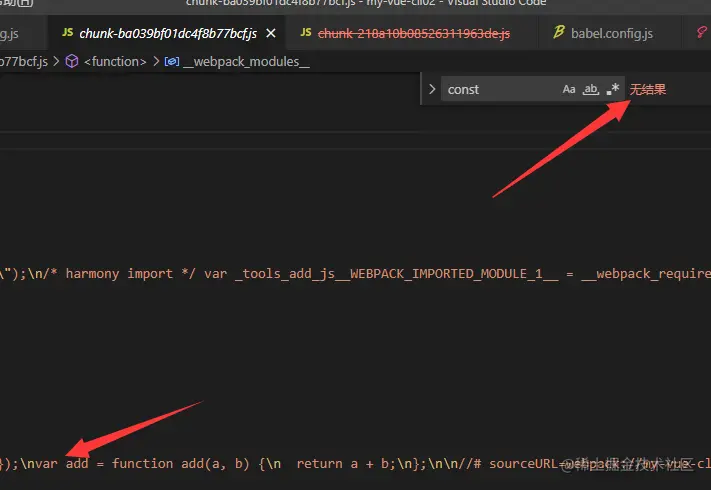Screen dimensions: 711x490
Task: Click the 无结果 search result label
Action: (x=648, y=89)
